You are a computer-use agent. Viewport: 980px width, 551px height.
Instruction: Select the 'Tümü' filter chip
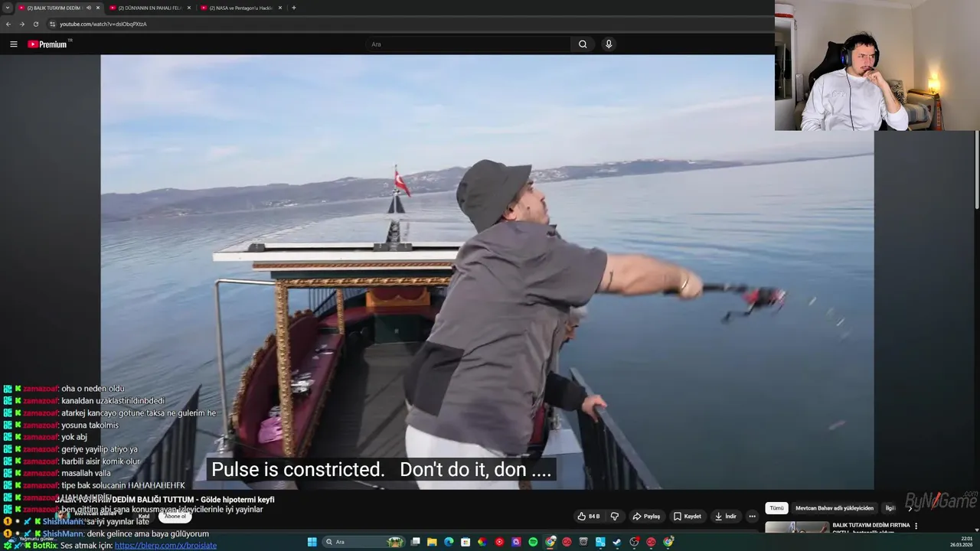click(x=776, y=508)
